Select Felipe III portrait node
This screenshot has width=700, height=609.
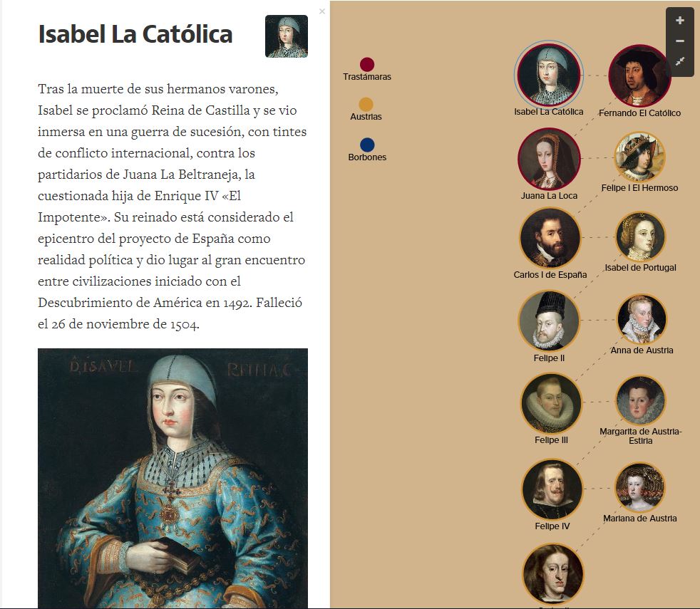coord(551,403)
